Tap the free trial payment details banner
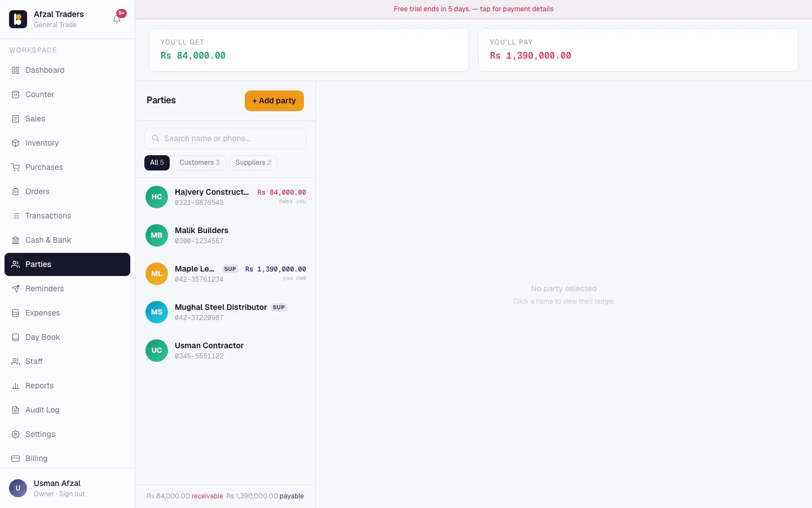This screenshot has width=812, height=508. [x=474, y=9]
